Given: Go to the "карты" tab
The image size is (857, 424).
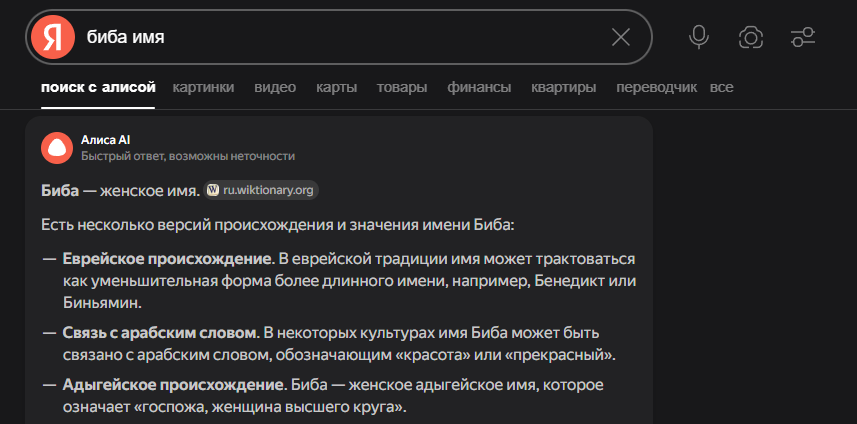Looking at the screenshot, I should click(336, 87).
